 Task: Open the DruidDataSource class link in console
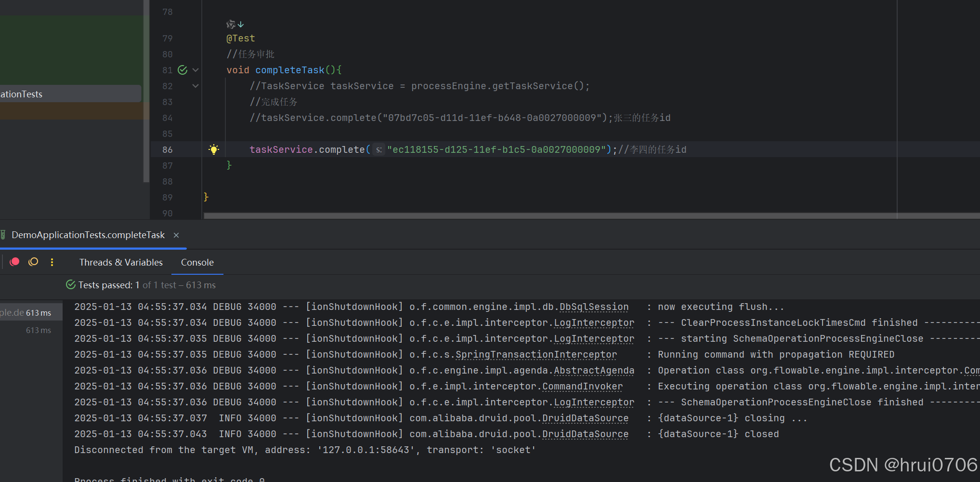click(585, 418)
